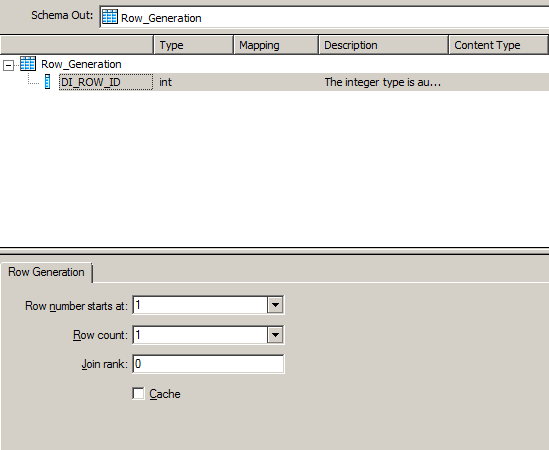Click the Type column header

194,45
